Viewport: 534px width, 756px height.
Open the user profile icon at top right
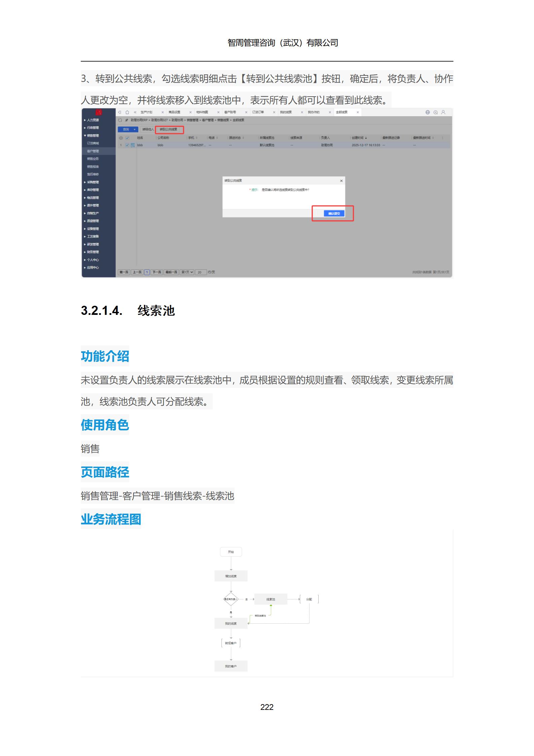[x=443, y=112]
